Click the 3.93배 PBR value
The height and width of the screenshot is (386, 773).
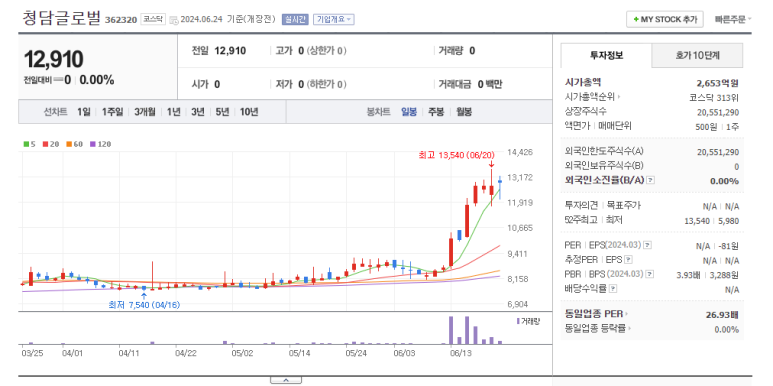pyautogui.click(x=688, y=275)
